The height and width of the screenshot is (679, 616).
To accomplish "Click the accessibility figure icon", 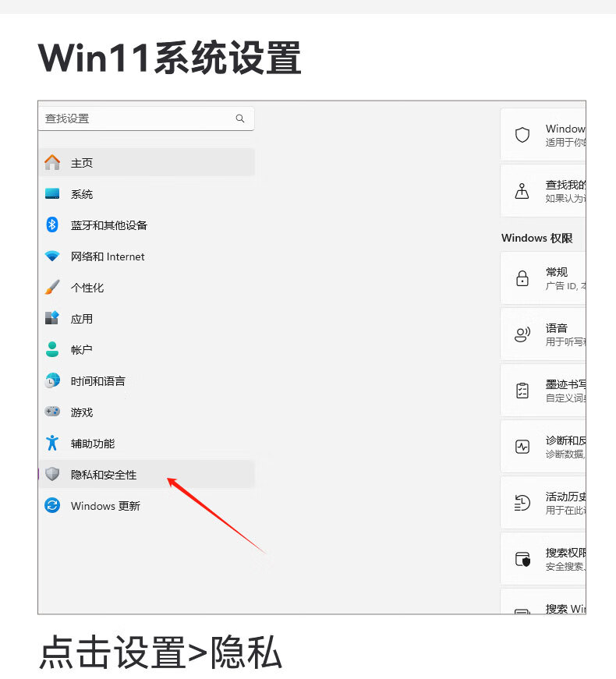I will (x=52, y=443).
